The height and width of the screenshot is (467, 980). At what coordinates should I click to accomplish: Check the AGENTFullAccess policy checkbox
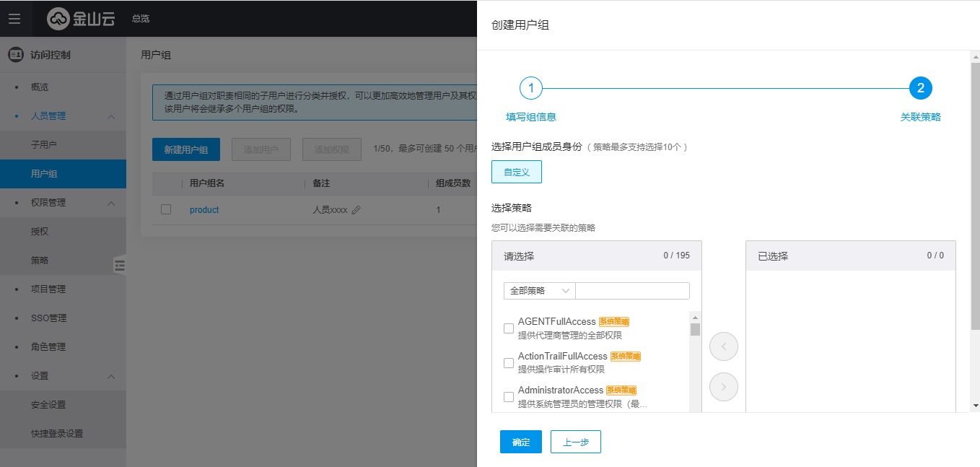509,328
